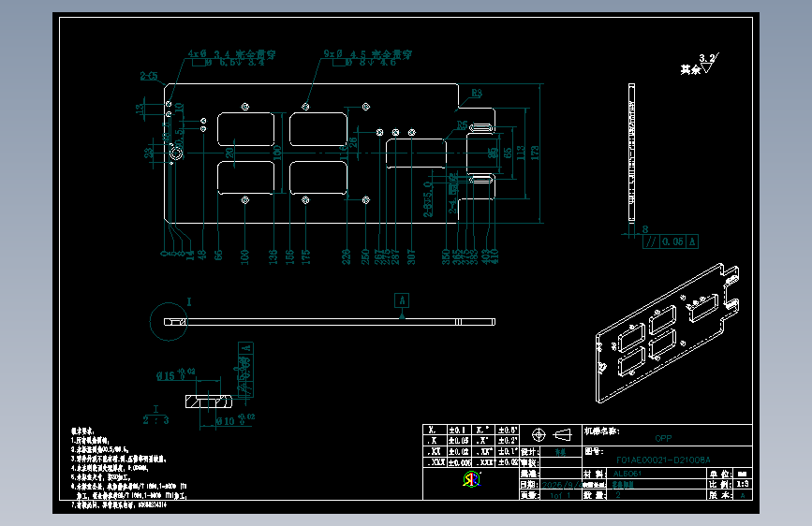The height and width of the screenshot is (526, 812).
Task: Select the Ø10 diameter dimension in detail view
Action: click(x=236, y=420)
